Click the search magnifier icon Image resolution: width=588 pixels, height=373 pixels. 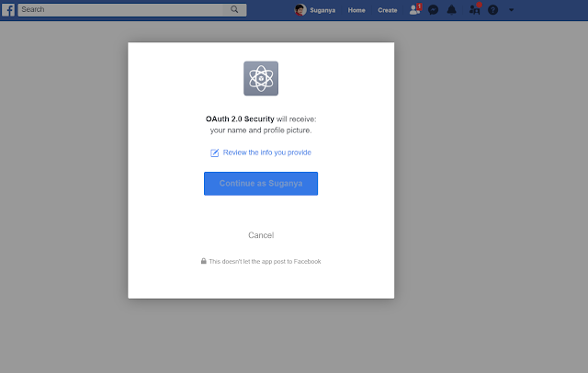(x=234, y=10)
